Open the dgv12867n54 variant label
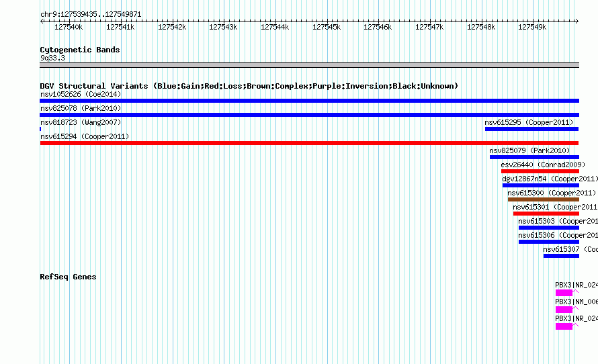 [x=550, y=179]
